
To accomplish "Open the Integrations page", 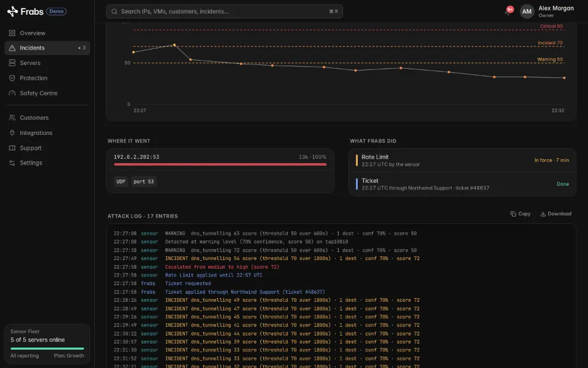I will [x=47, y=133].
